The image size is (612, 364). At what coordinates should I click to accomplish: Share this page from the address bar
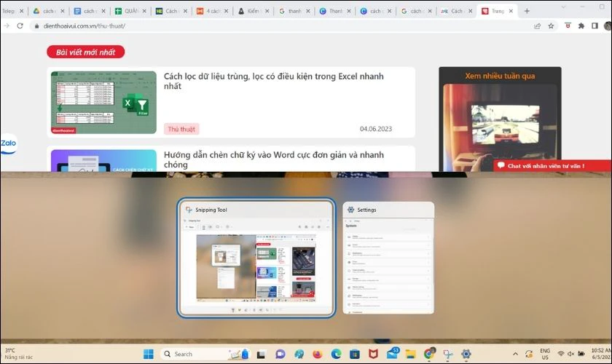538,25
